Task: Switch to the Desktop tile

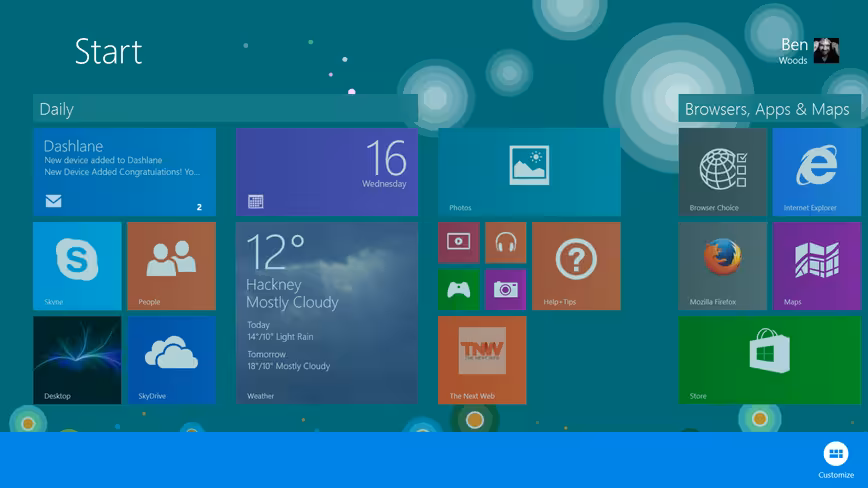Action: tap(77, 360)
